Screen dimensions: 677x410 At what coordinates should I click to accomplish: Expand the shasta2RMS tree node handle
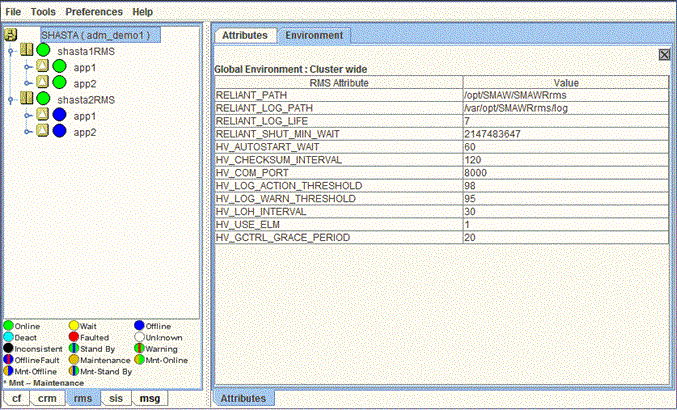pyautogui.click(x=11, y=99)
